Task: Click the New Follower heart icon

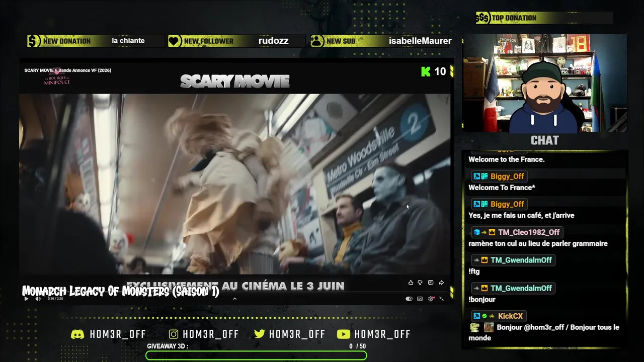Action: (x=175, y=41)
